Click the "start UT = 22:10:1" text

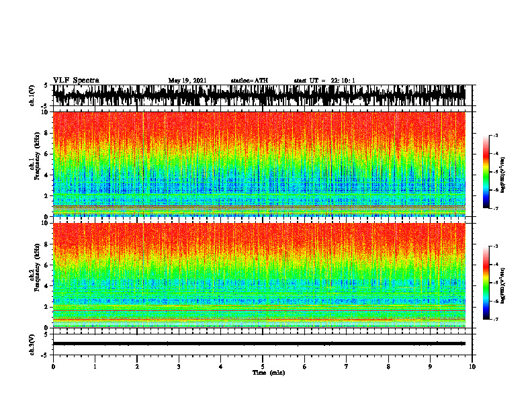pyautogui.click(x=324, y=81)
